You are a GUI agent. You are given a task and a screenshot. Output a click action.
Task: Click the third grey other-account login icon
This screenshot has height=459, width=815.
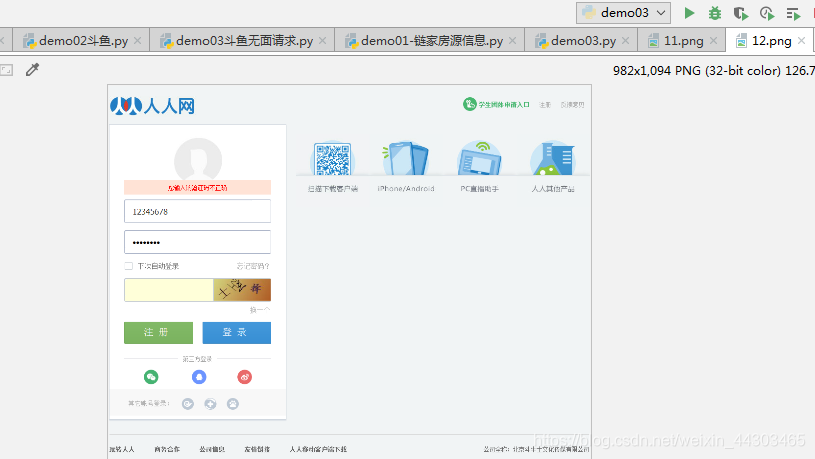pyautogui.click(x=233, y=404)
